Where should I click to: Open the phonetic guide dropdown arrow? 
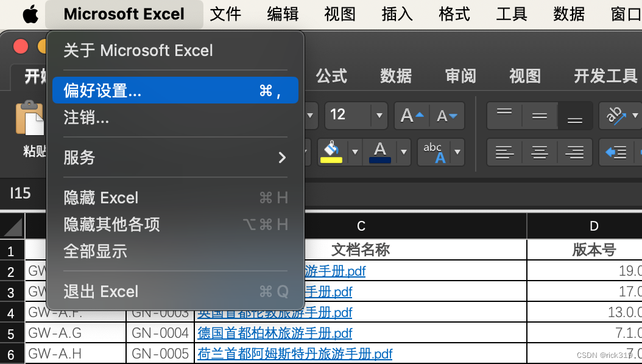[457, 152]
